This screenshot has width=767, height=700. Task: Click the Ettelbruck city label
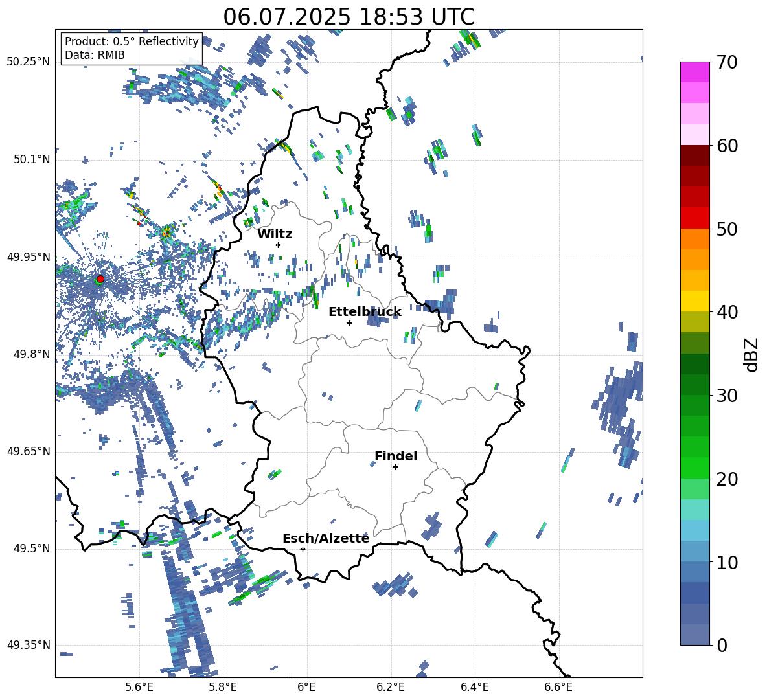pos(365,312)
